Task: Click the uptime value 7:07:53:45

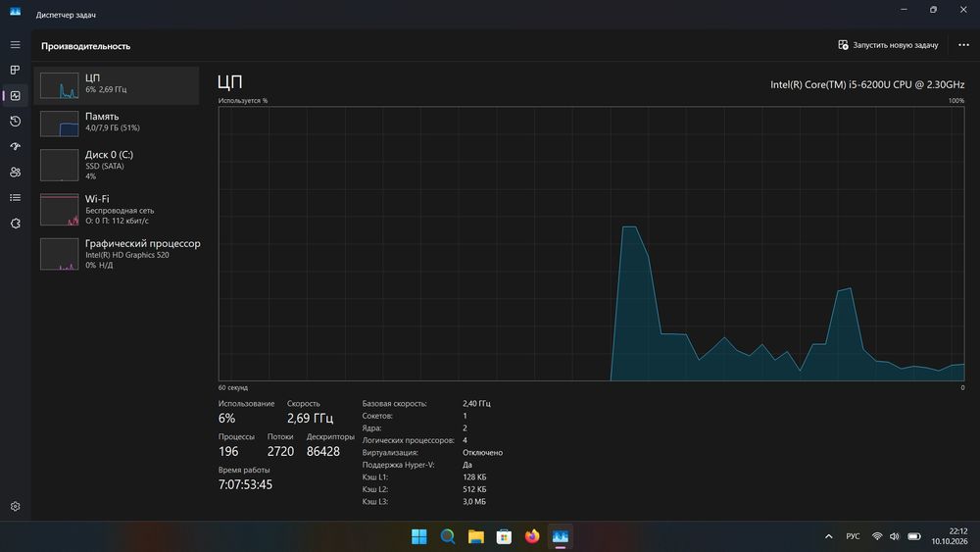Action: (x=245, y=484)
